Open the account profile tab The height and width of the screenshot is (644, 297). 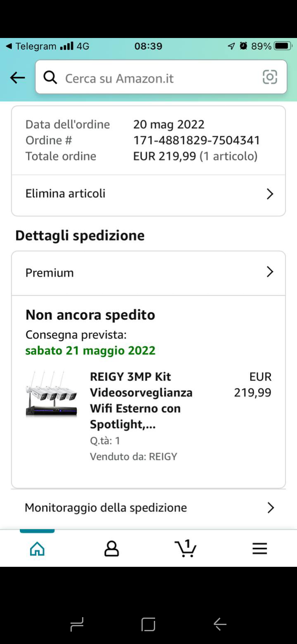click(111, 549)
